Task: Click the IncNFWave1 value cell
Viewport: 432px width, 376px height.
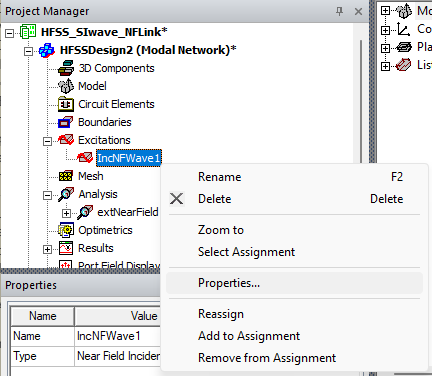Action: [x=118, y=336]
